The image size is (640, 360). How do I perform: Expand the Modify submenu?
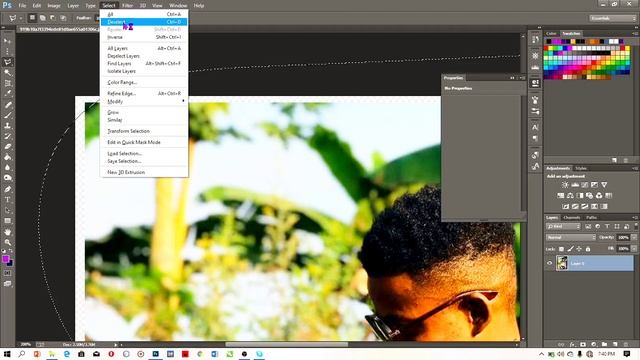[144, 101]
